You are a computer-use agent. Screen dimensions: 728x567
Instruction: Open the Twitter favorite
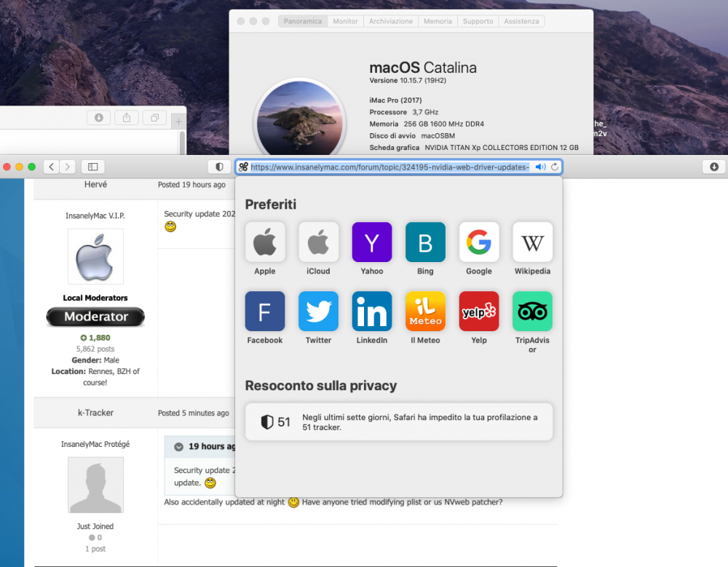coord(318,311)
